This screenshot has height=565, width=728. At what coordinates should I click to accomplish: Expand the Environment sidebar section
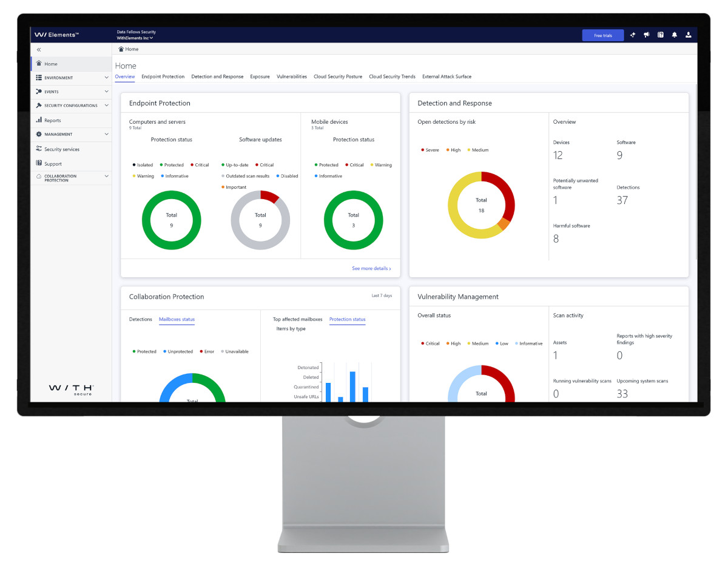pos(71,78)
